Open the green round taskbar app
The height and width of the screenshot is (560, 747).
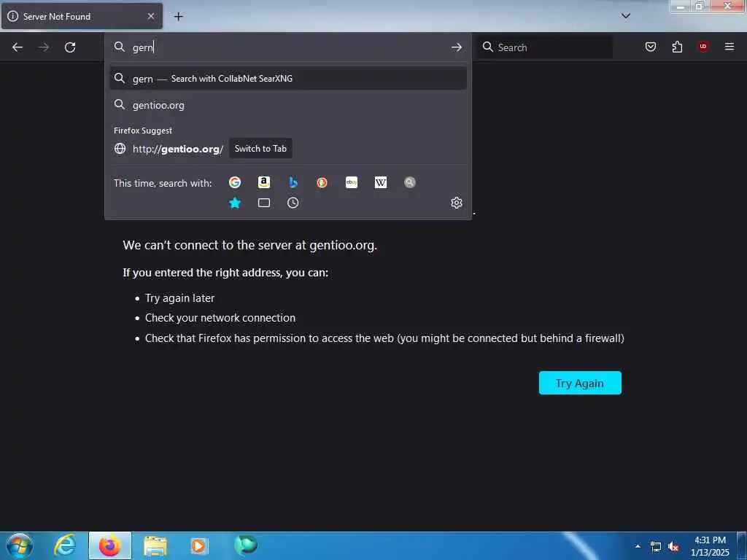246,545
